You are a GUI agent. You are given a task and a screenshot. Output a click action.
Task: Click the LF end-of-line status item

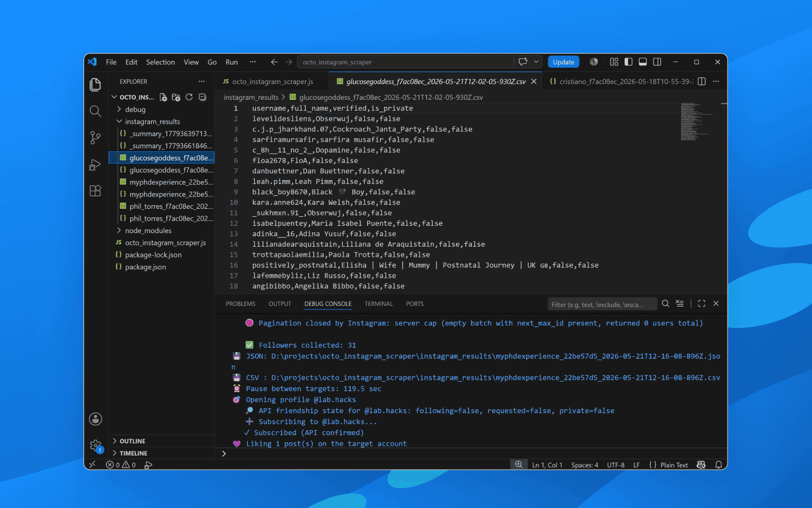pos(637,465)
